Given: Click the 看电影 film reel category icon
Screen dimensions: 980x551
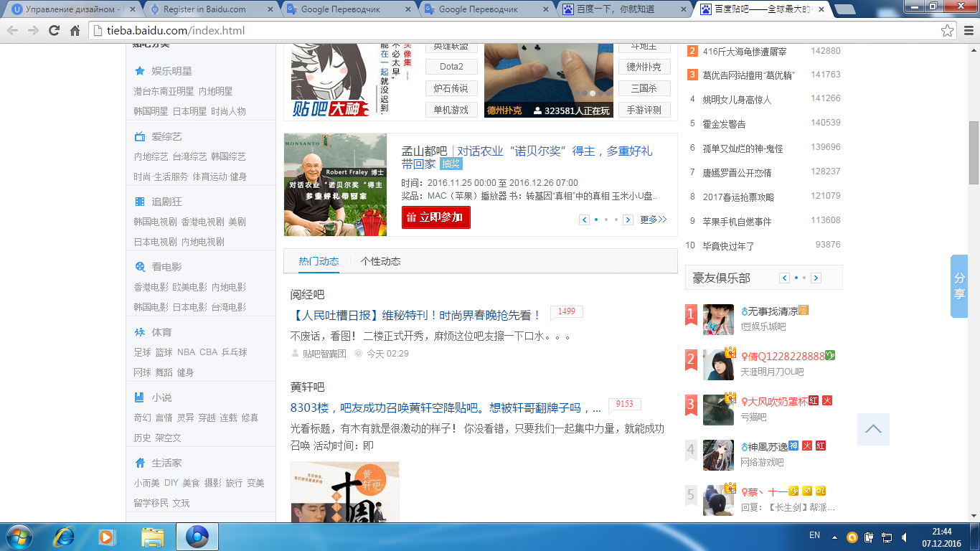Looking at the screenshot, I should (140, 267).
